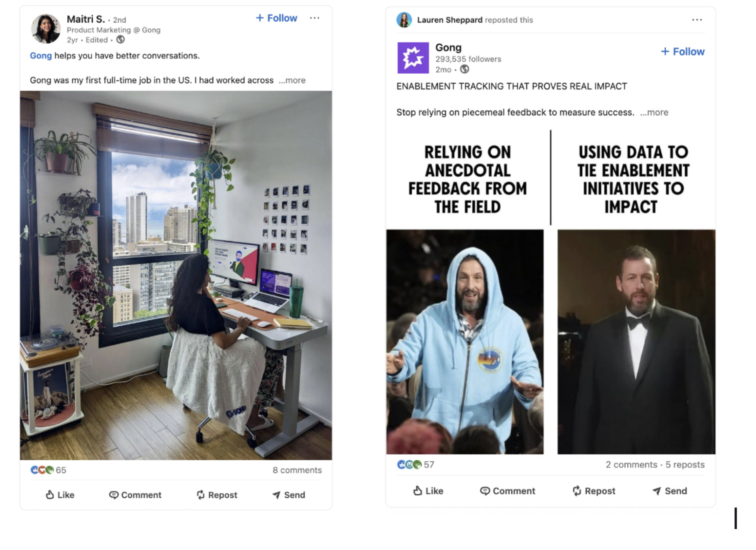The height and width of the screenshot is (550, 756).
Task: Open the blue Gong mention link
Action: (41, 56)
